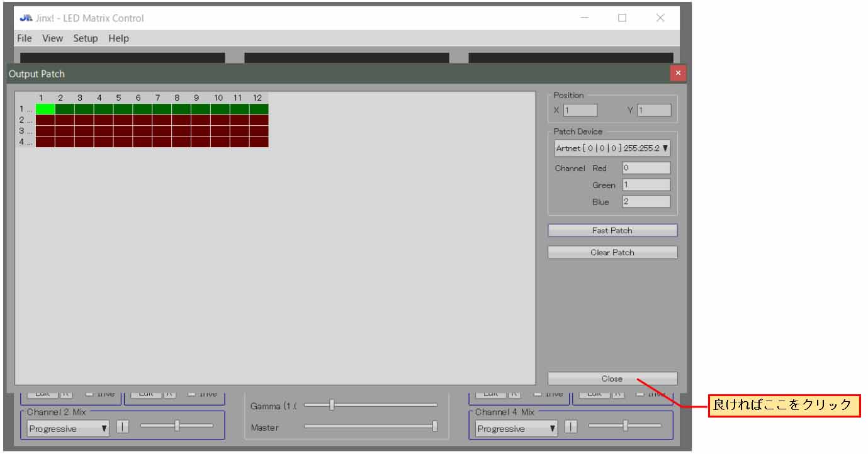Click the Blue channel input field
Image resolution: width=868 pixels, height=454 pixels.
[x=646, y=202]
